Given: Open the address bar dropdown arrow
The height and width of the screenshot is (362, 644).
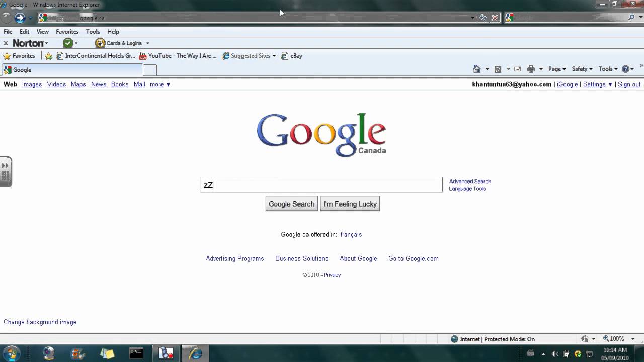Looking at the screenshot, I should tap(473, 18).
